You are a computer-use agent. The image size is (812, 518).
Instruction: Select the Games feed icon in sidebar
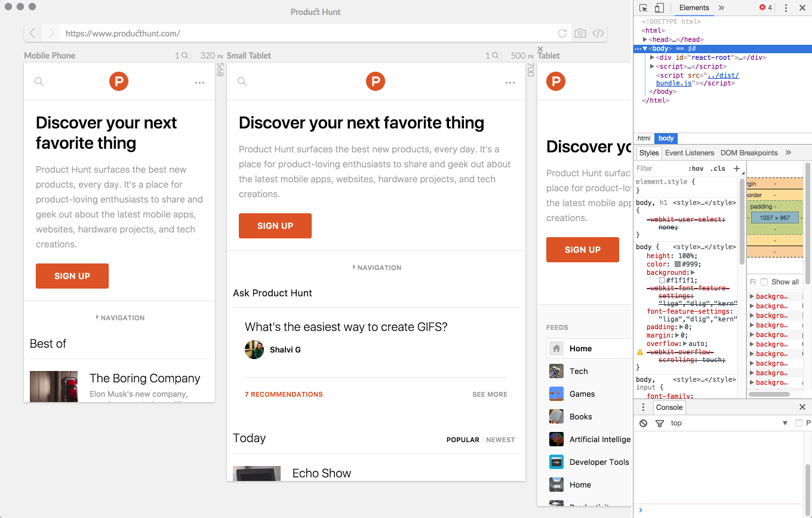pyautogui.click(x=556, y=394)
